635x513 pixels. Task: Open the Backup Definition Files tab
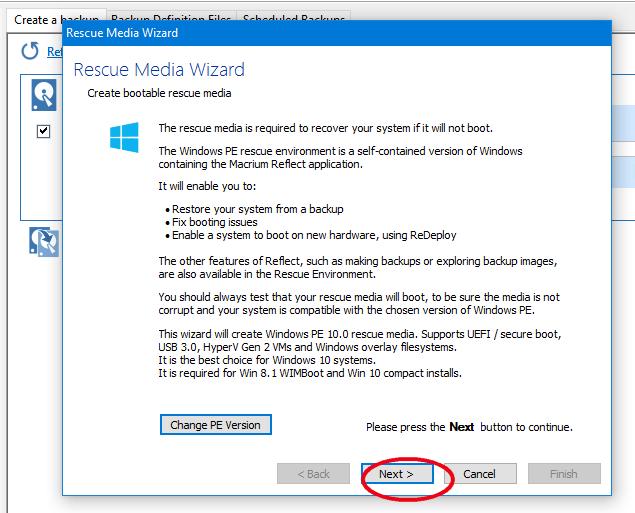171,17
